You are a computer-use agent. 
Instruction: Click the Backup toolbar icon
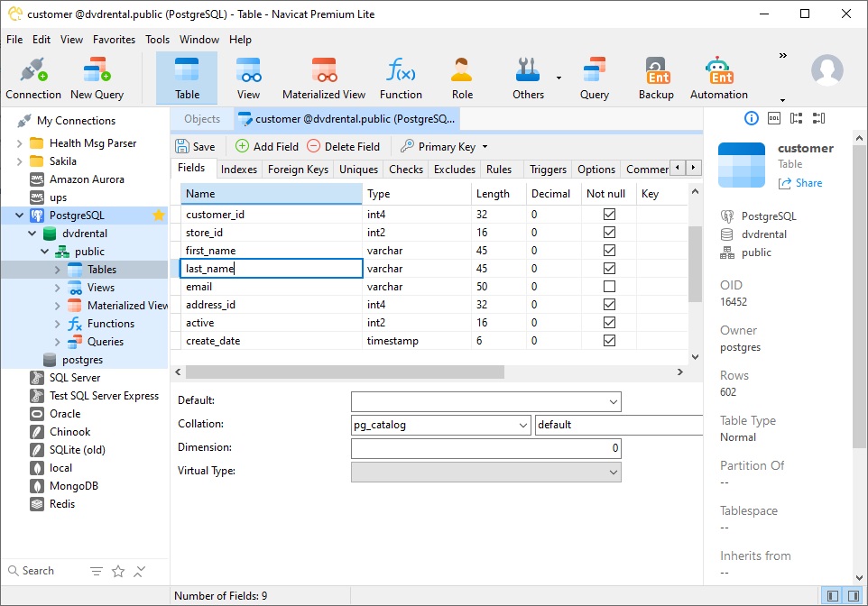click(656, 69)
